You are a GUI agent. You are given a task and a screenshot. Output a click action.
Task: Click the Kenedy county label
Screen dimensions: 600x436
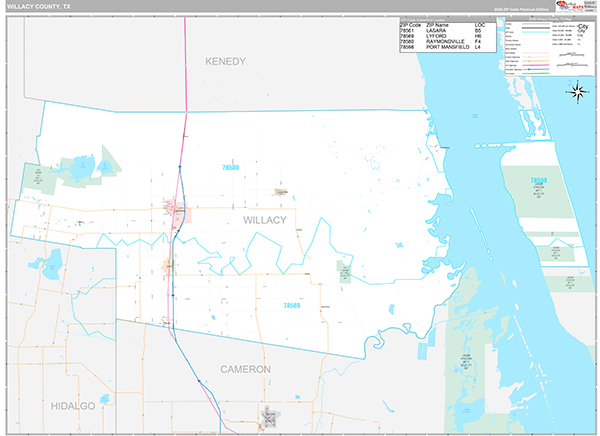tap(225, 62)
